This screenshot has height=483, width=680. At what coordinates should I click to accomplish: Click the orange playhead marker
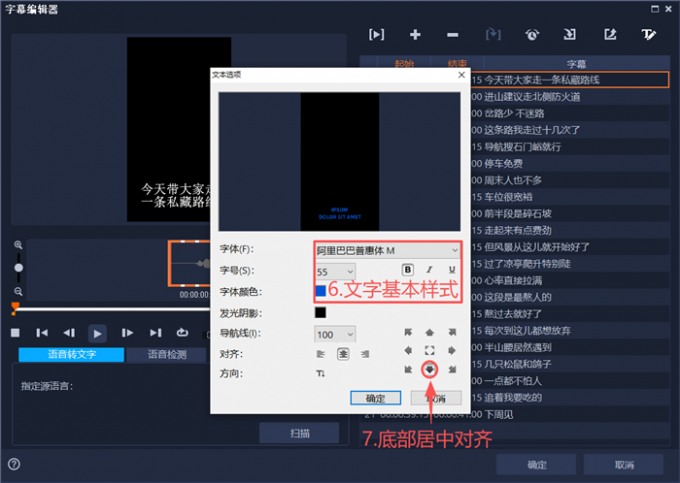click(x=15, y=308)
